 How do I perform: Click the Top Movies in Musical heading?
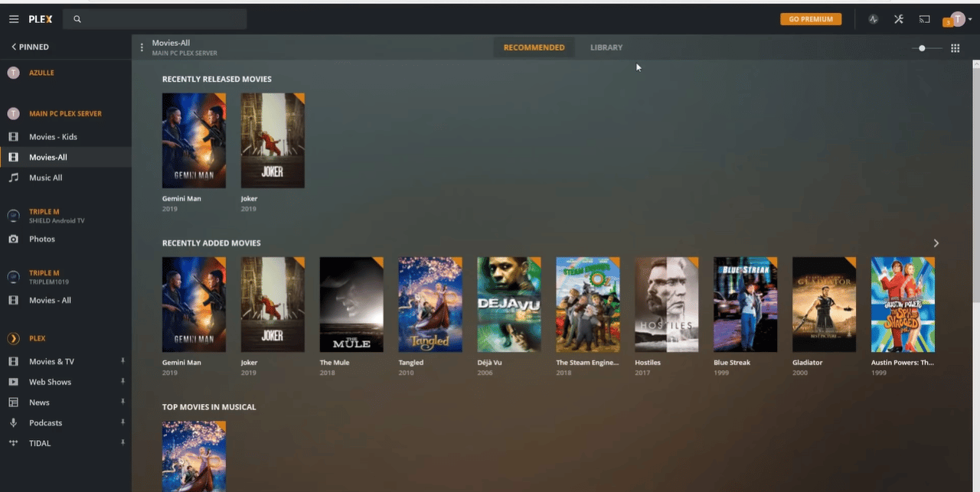(209, 407)
